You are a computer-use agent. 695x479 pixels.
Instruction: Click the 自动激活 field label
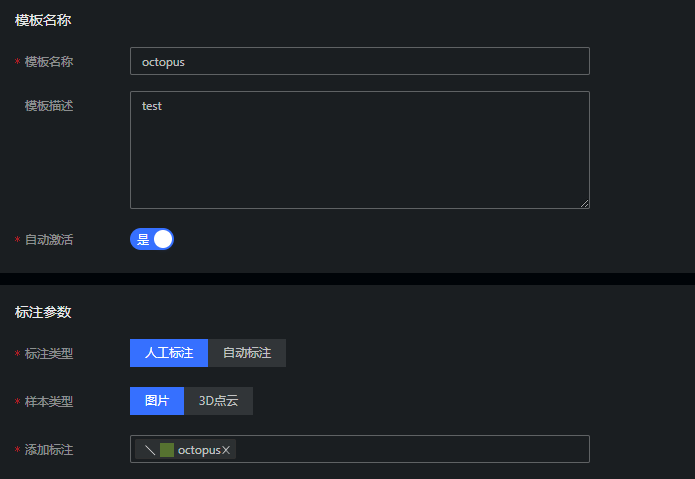49,240
